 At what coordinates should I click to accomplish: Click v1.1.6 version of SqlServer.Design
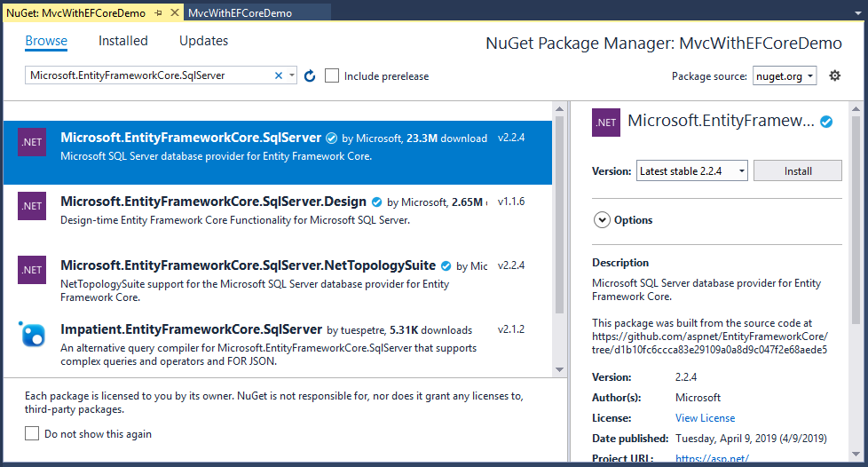pos(511,202)
